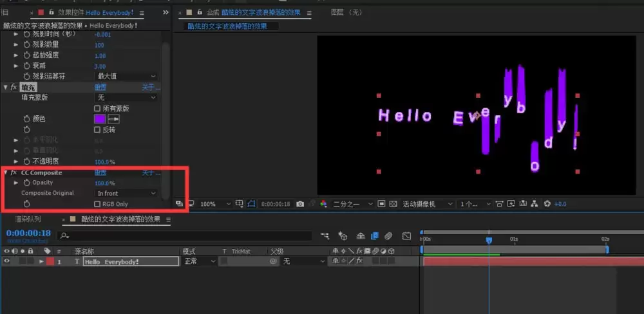
Task: Click the region of interest icon
Action: (381, 203)
